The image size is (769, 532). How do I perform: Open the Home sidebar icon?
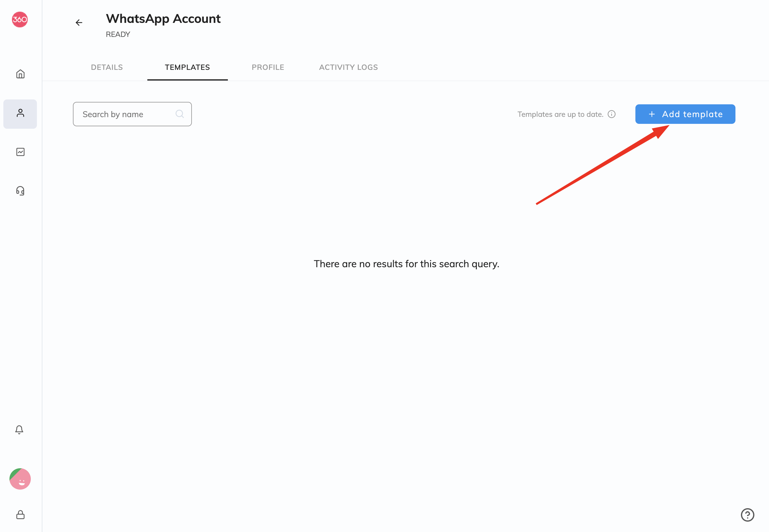pyautogui.click(x=20, y=74)
